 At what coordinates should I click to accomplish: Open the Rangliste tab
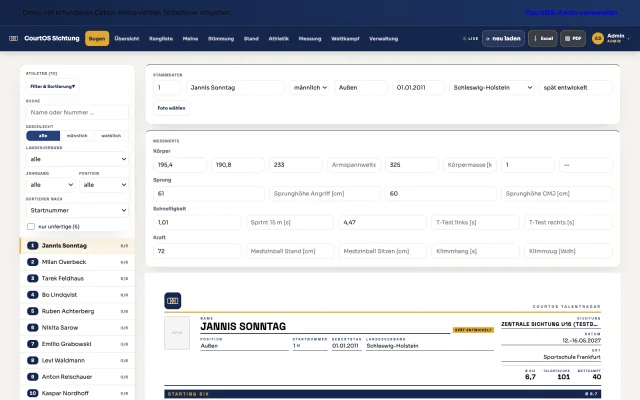pyautogui.click(x=161, y=38)
